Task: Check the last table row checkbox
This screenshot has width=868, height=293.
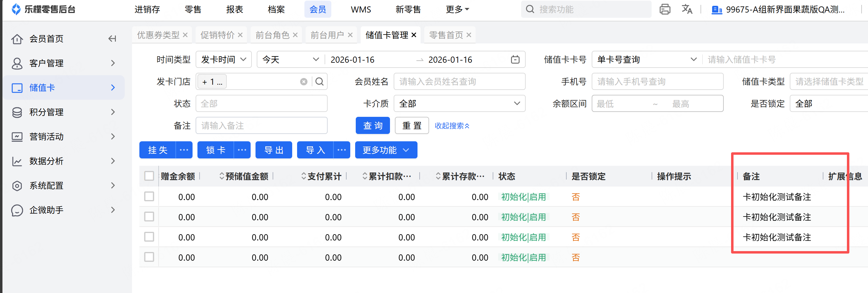Action: (149, 257)
